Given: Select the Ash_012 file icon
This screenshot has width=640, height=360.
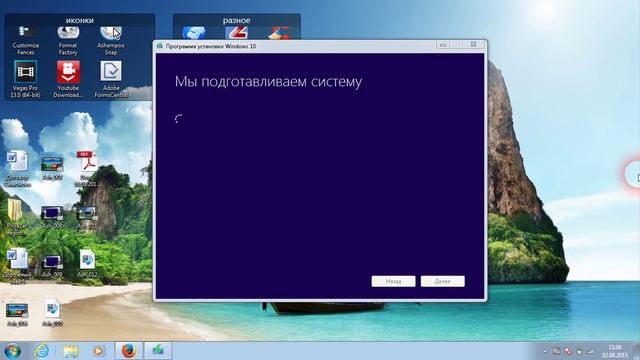Looking at the screenshot, I should tap(87, 263).
